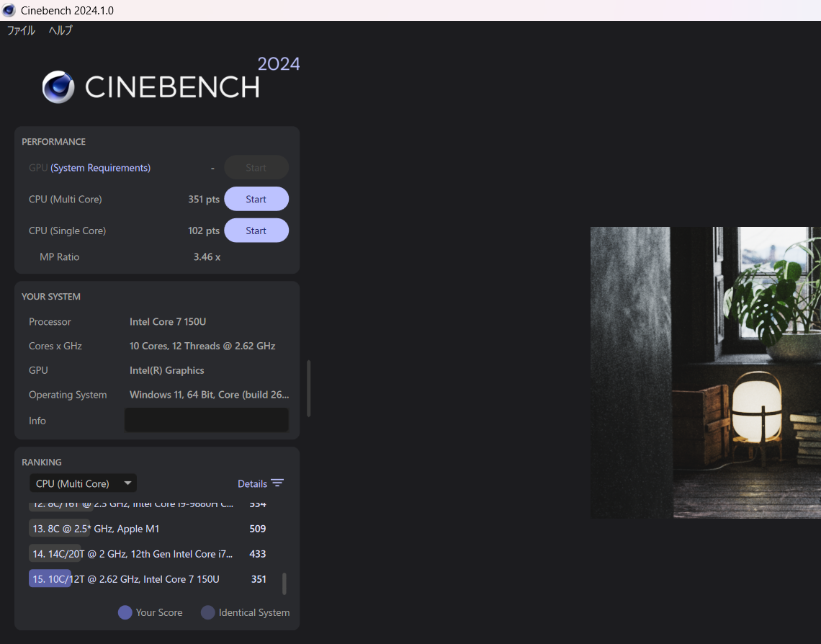821x644 pixels.
Task: Click the disabled GPU Start button
Action: coord(256,168)
